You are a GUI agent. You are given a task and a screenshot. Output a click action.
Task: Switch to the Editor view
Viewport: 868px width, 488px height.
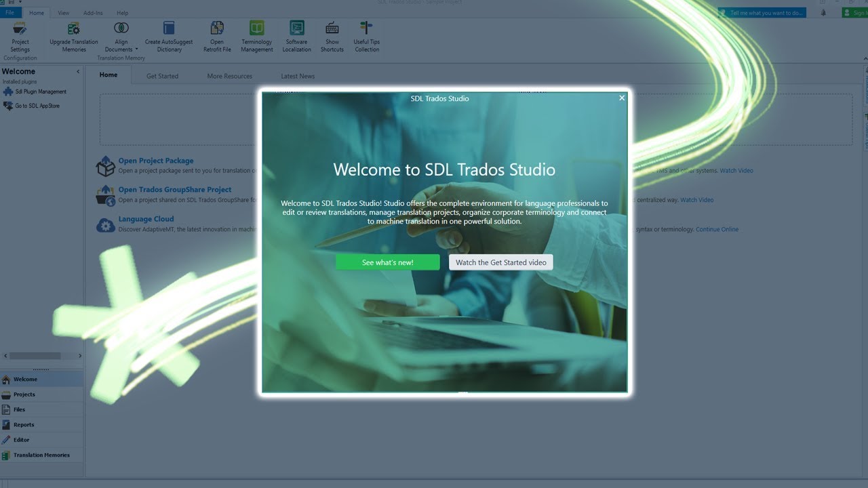(41, 440)
